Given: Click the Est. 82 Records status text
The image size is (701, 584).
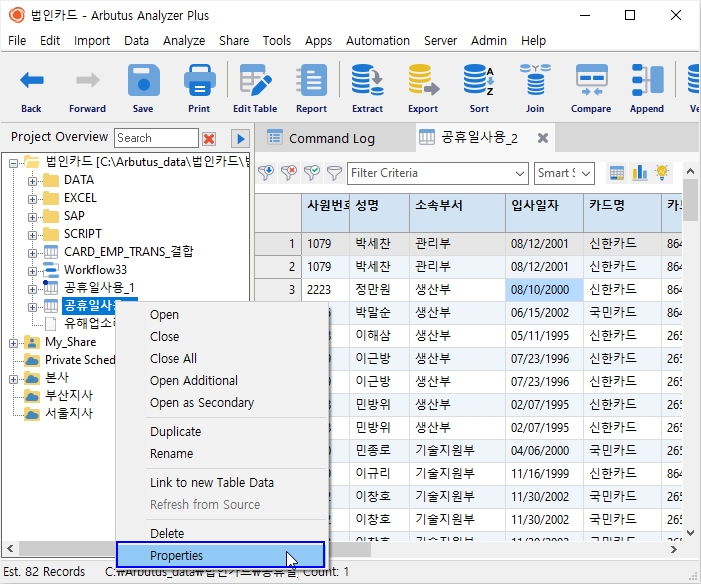Looking at the screenshot, I should click(44, 571).
